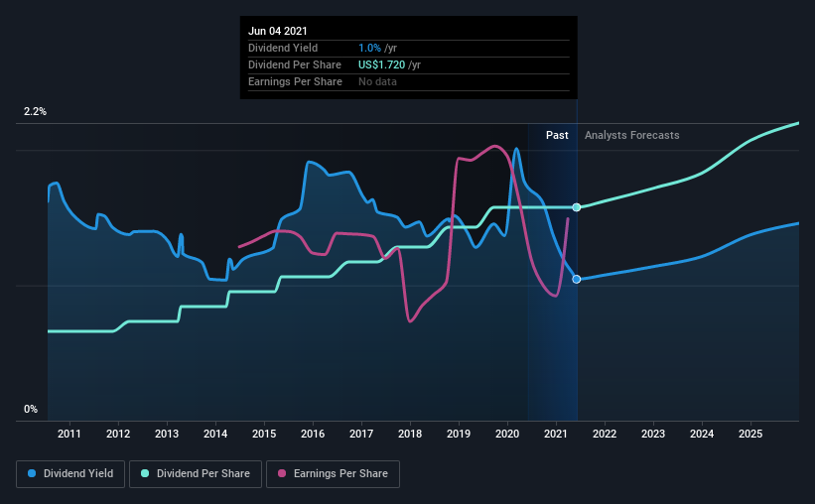Click the 2018 x-axis label
The width and height of the screenshot is (815, 504).
pos(410,434)
